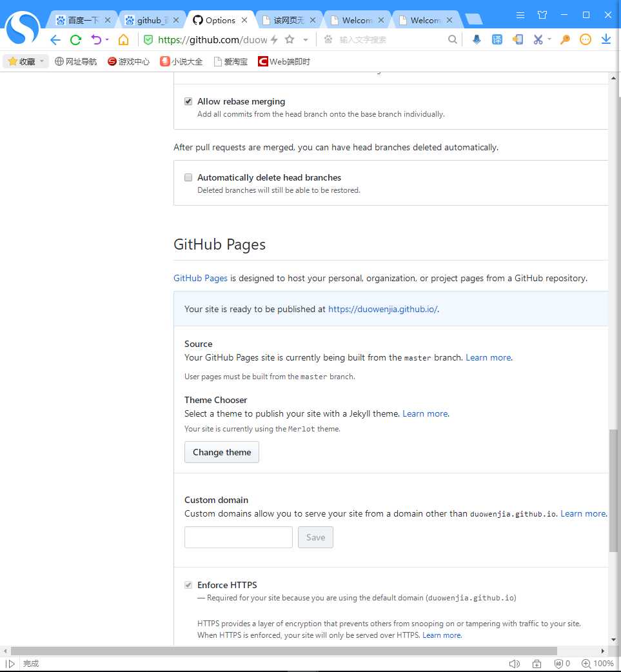Image resolution: width=621 pixels, height=672 pixels.
Task: Open Learn more link under Theme Chooser
Action: 425,413
